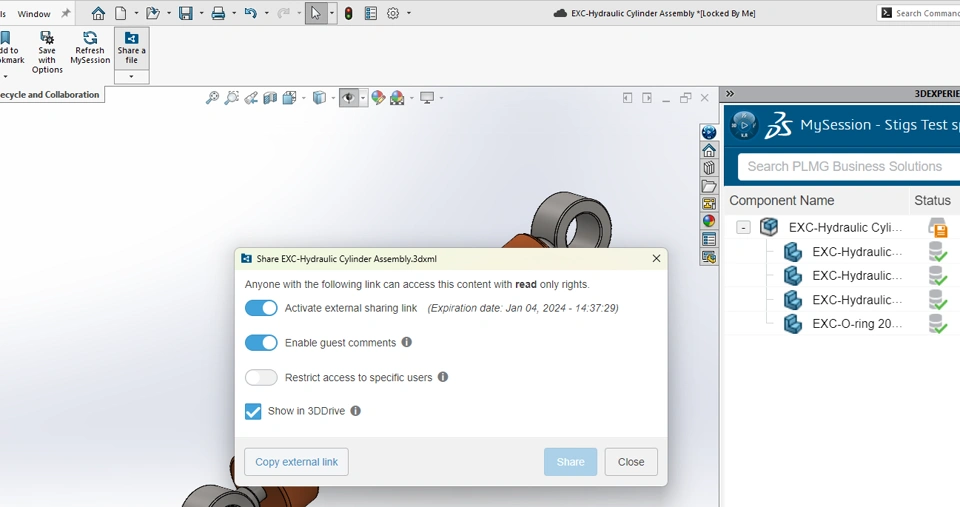960x507 pixels.
Task: Turn on Restrict access to specific users
Action: click(x=261, y=377)
